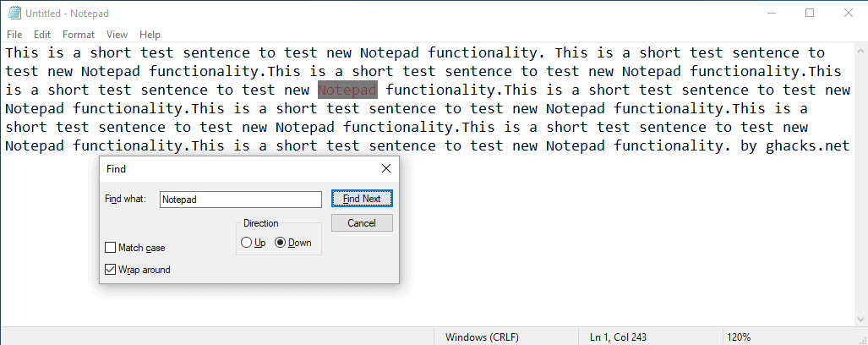Screen dimensions: 868x345
Task: Uncheck the Wrap around checkbox
Action: pyautogui.click(x=111, y=270)
